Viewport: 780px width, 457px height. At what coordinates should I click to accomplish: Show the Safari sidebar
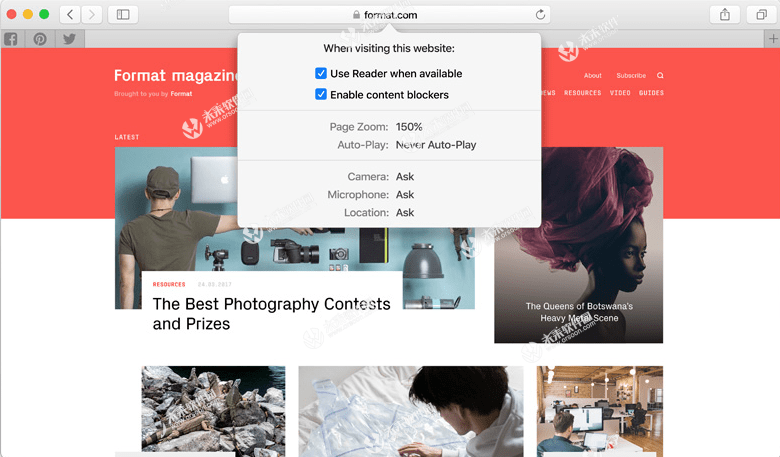point(123,14)
